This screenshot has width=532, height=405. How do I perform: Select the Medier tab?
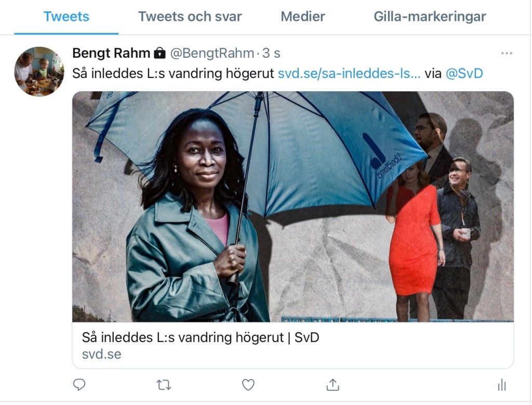[303, 17]
